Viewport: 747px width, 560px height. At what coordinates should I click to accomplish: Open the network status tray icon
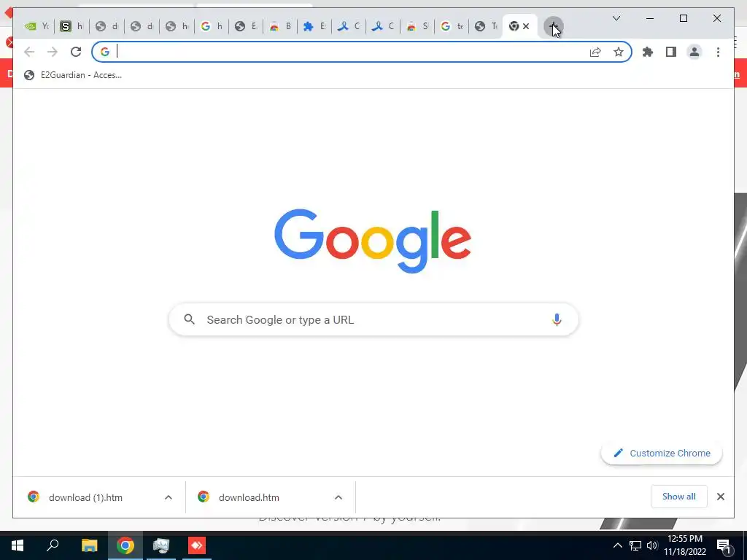coord(635,545)
